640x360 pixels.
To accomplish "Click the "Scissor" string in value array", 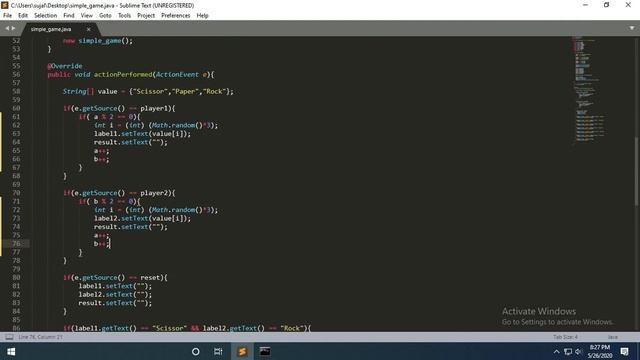I will click(150, 91).
